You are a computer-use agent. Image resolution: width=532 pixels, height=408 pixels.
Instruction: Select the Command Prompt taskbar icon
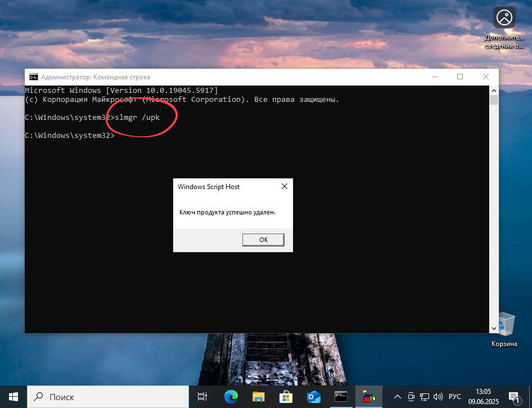click(x=341, y=397)
